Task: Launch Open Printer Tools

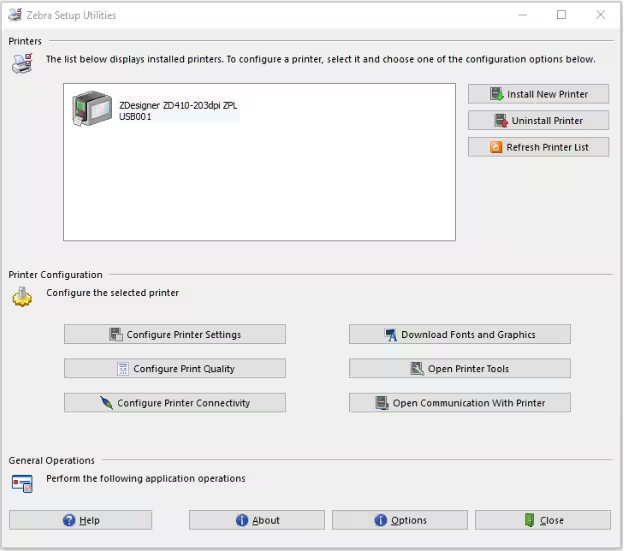Action: click(x=460, y=368)
